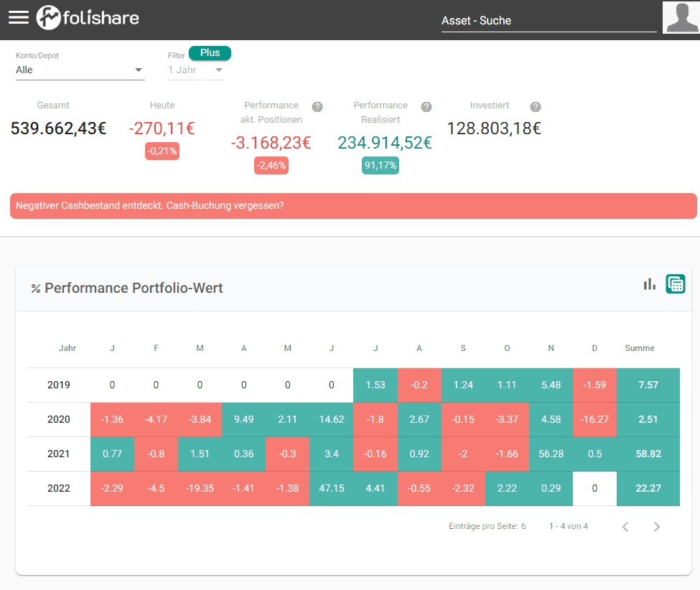Click the Investiert value 128.803,18€
This screenshot has width=700, height=590.
click(x=494, y=128)
